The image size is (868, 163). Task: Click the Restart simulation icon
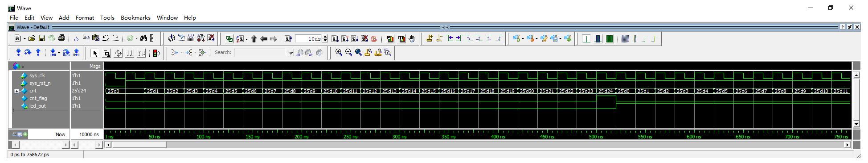[288, 39]
